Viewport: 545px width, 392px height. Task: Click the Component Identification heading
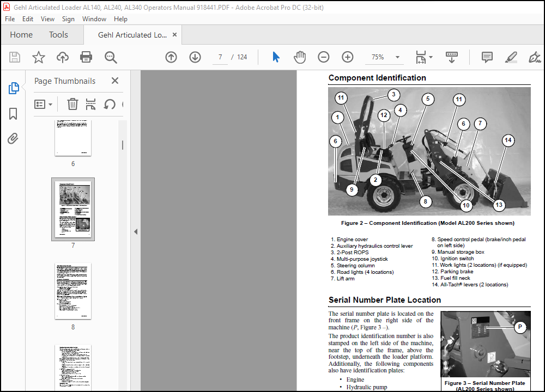pyautogui.click(x=377, y=78)
